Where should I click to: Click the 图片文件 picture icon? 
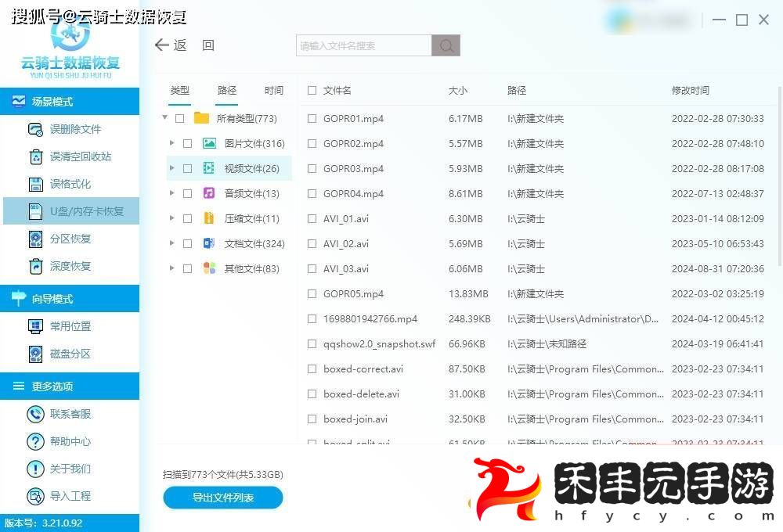pyautogui.click(x=209, y=144)
